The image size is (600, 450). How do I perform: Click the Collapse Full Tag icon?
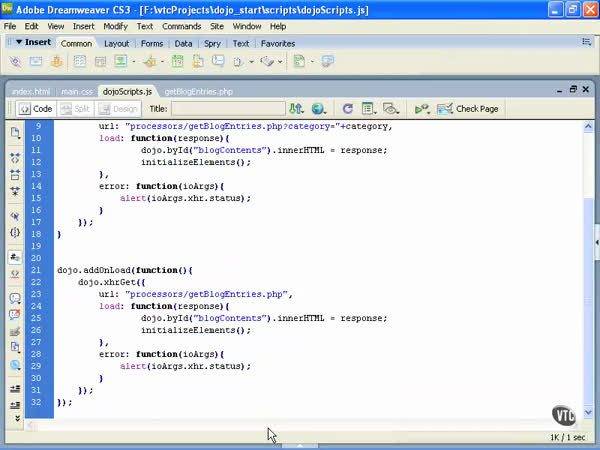[x=15, y=158]
